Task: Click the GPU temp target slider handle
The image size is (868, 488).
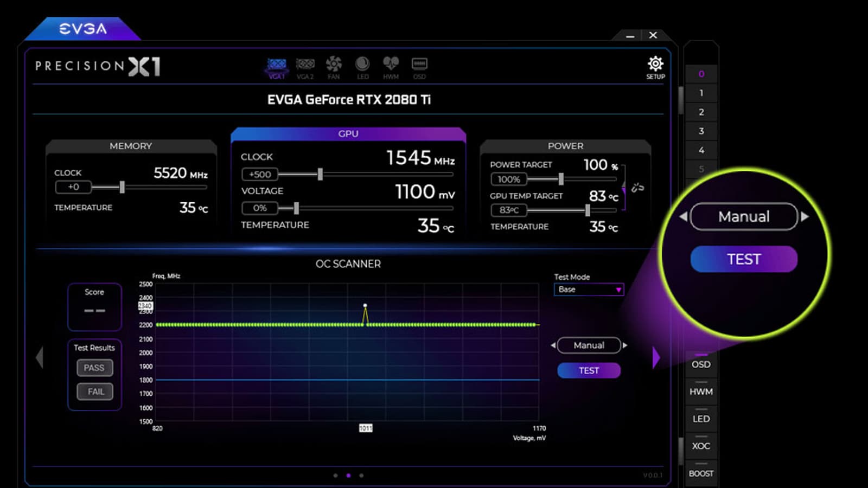Action: point(588,210)
